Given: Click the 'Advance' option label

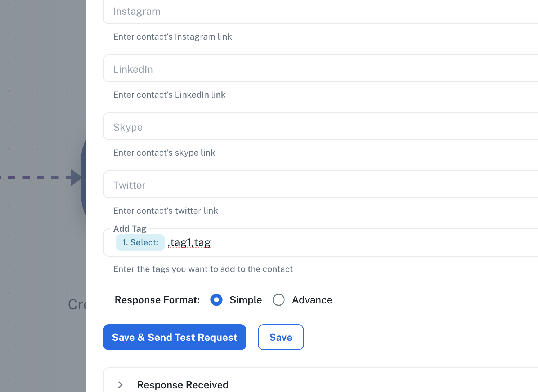Looking at the screenshot, I should (x=312, y=300).
